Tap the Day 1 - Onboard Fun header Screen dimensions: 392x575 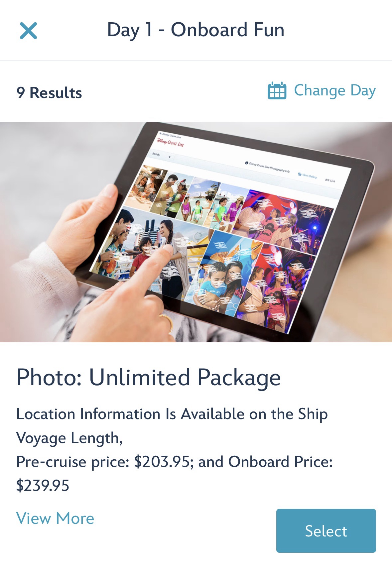[x=196, y=30]
